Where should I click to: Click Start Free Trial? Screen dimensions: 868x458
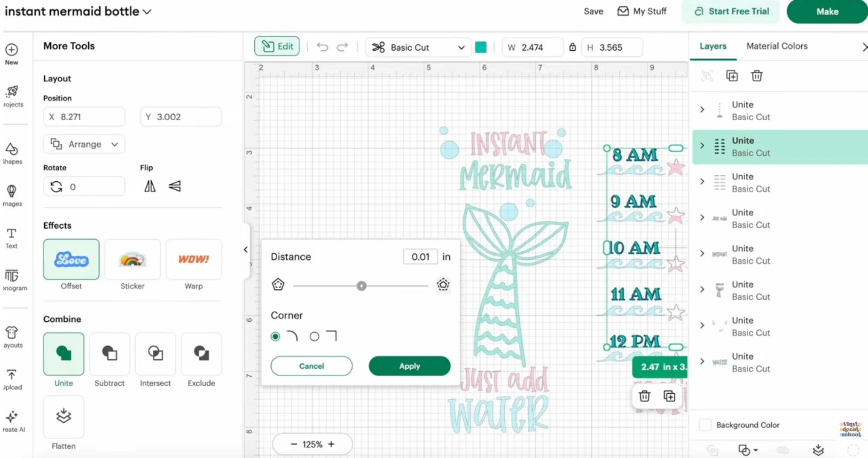coord(731,11)
